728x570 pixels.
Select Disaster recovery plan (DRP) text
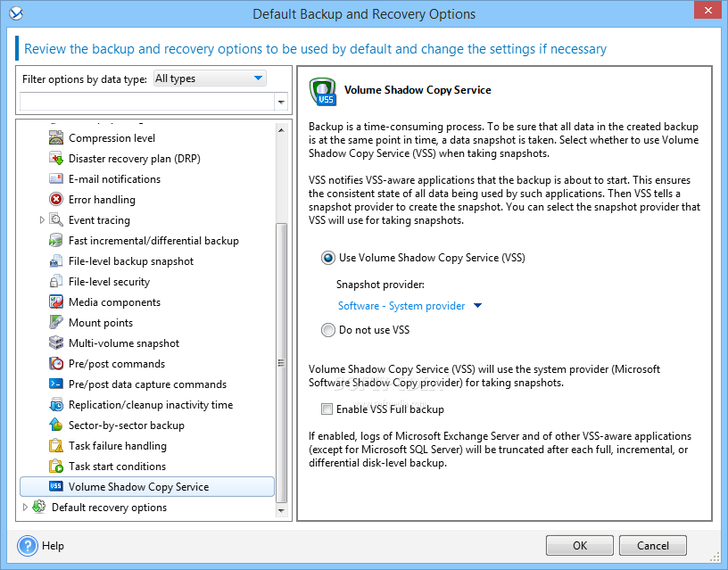[x=135, y=159]
